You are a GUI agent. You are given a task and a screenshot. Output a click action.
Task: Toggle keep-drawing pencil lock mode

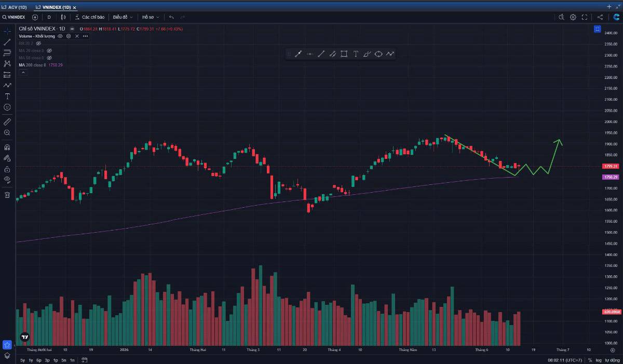[7, 158]
